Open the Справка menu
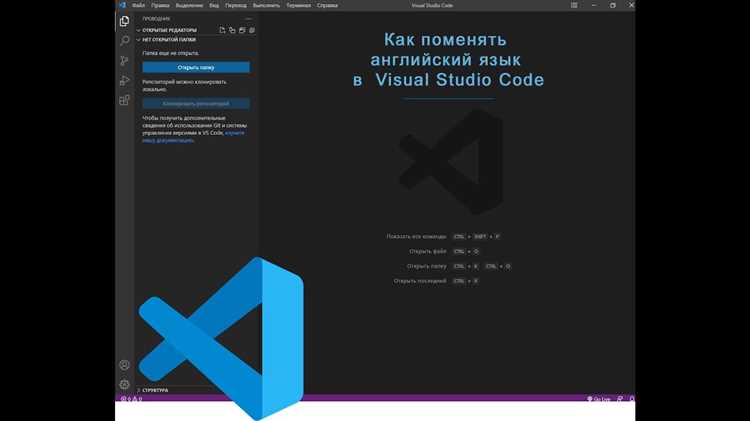The image size is (750, 421). (x=327, y=5)
